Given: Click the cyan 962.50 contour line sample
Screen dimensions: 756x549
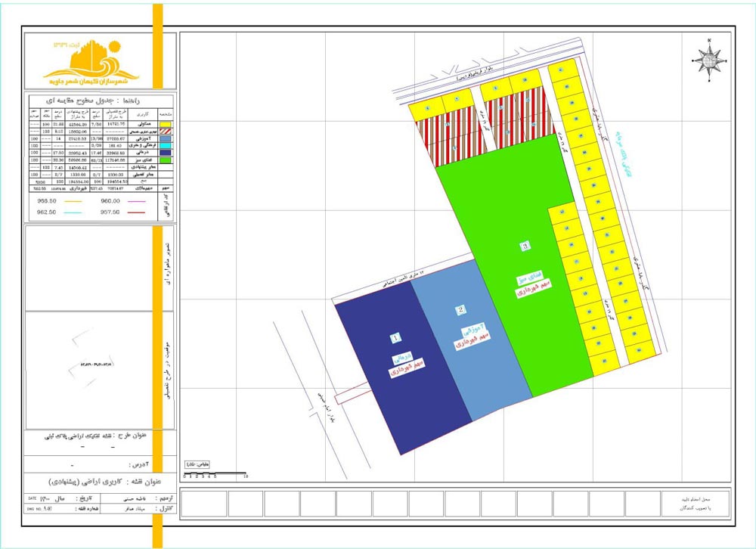Looking at the screenshot, I should click(73, 214).
